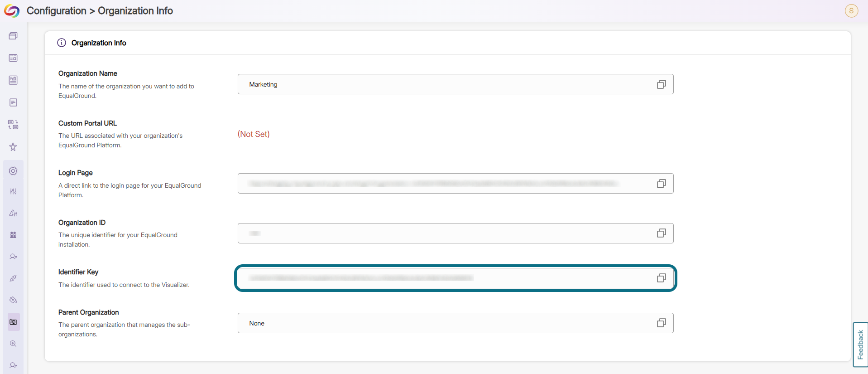Click the '(Not Set)' Custom Portal URL text
This screenshot has height=374, width=868.
point(254,134)
